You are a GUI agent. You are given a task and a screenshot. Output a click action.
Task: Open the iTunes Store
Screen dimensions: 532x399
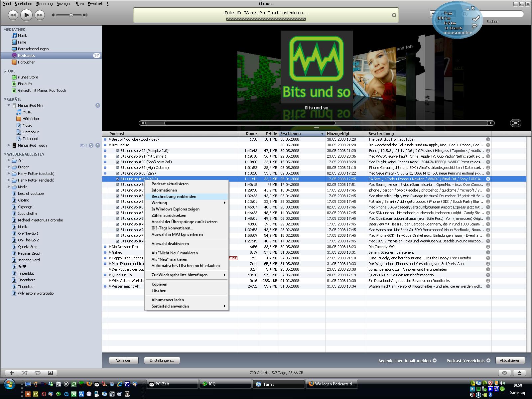pos(28,77)
